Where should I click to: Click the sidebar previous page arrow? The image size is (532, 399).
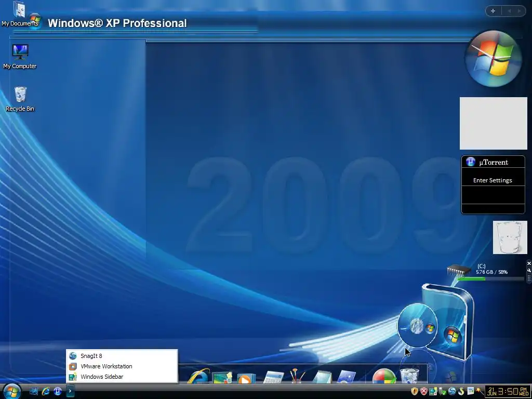click(x=509, y=11)
